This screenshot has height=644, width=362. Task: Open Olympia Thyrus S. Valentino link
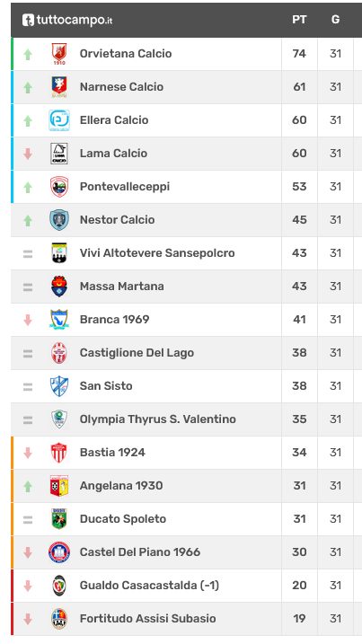158,419
